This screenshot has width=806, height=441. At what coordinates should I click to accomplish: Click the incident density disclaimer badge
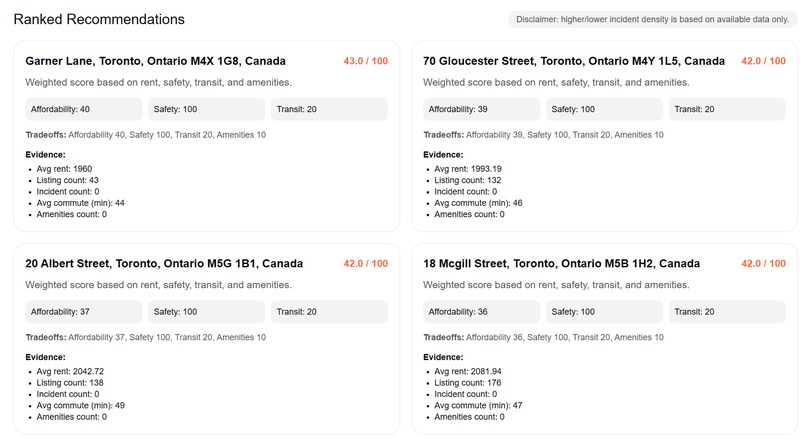[x=651, y=19]
